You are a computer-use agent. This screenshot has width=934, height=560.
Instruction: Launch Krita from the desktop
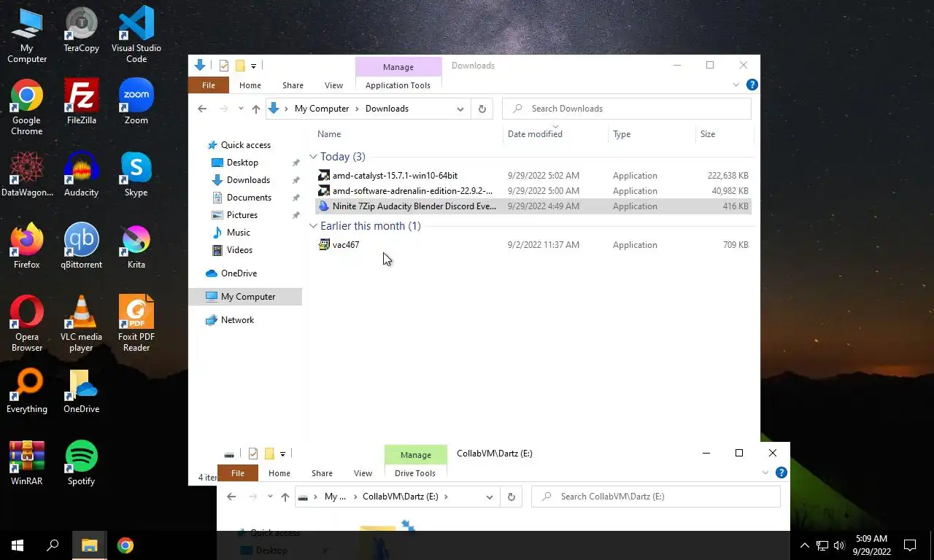click(x=136, y=246)
